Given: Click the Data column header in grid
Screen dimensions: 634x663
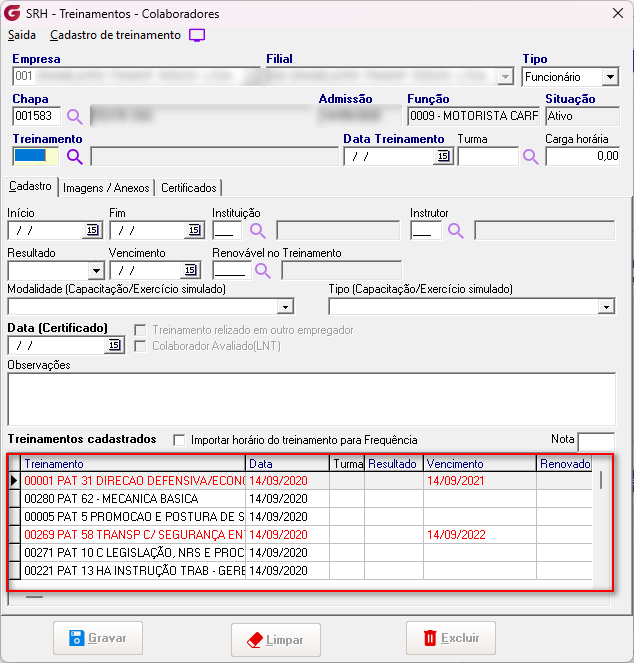Looking at the screenshot, I should click(x=287, y=464).
